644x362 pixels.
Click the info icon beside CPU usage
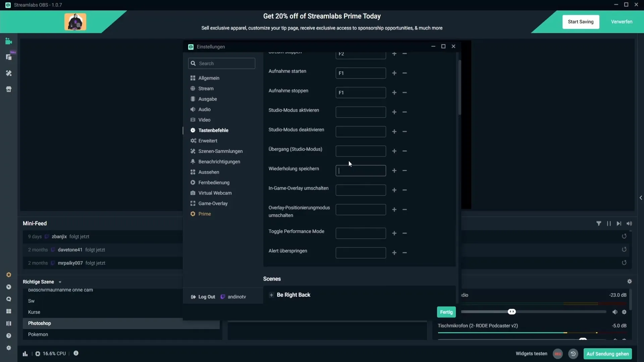pyautogui.click(x=76, y=353)
